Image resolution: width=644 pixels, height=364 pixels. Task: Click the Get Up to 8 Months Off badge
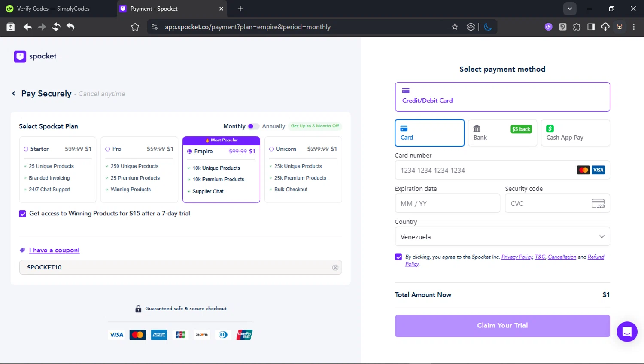315,126
